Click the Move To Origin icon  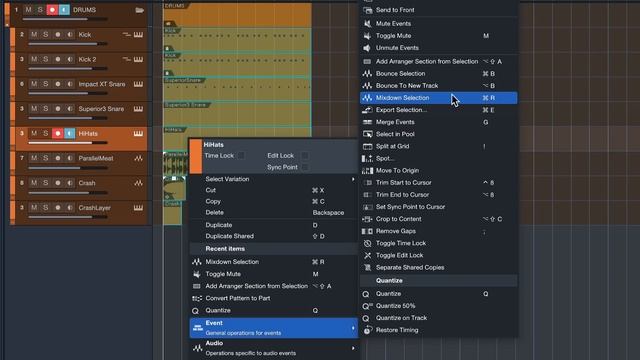click(x=367, y=171)
